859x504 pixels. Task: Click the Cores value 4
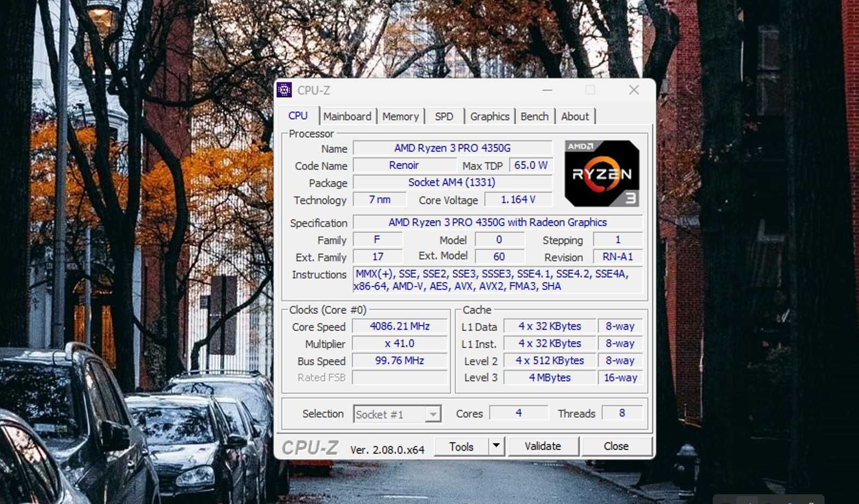(x=519, y=413)
